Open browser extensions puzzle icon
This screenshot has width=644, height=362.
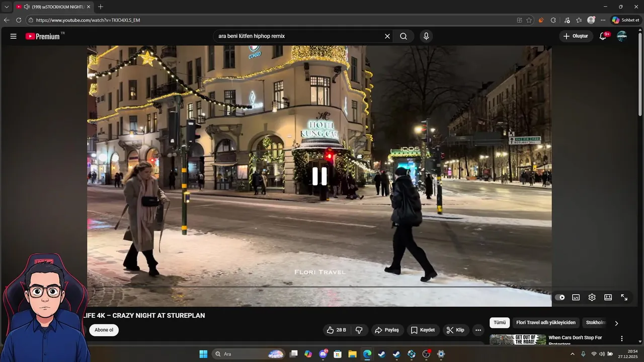click(x=553, y=20)
